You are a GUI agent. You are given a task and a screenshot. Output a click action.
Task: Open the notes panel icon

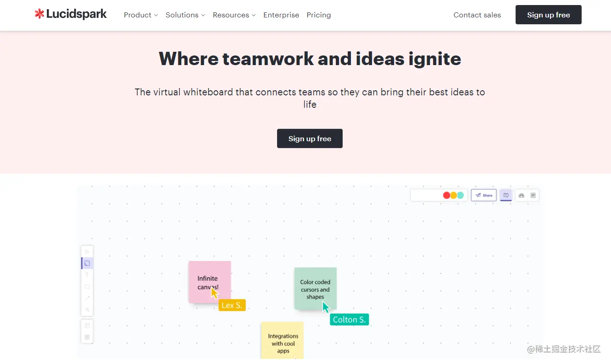[533, 195]
